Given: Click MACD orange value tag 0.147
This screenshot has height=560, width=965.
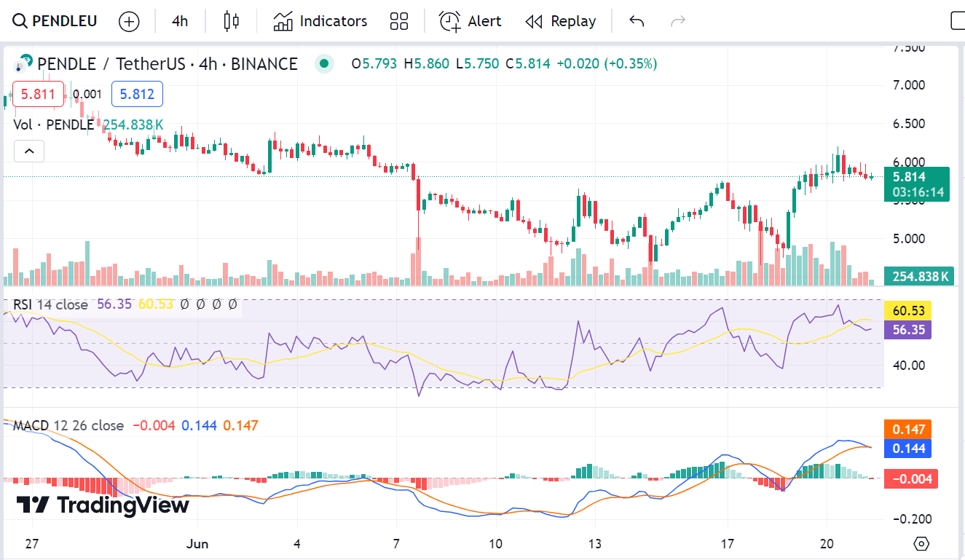Looking at the screenshot, I should pos(907,430).
